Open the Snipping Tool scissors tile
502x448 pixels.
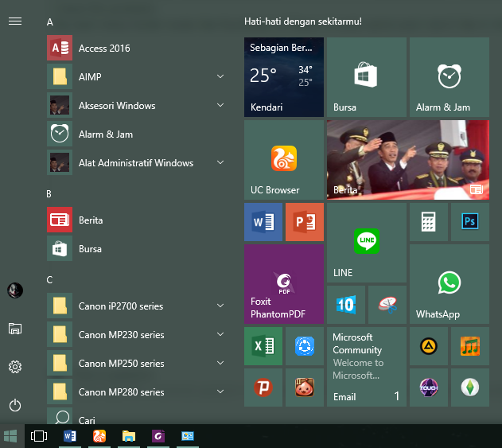tap(387, 305)
